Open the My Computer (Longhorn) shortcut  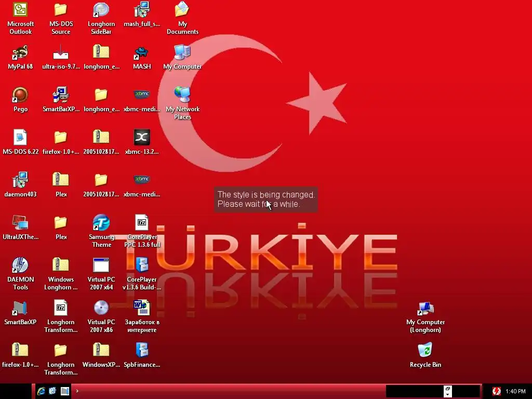425,308
